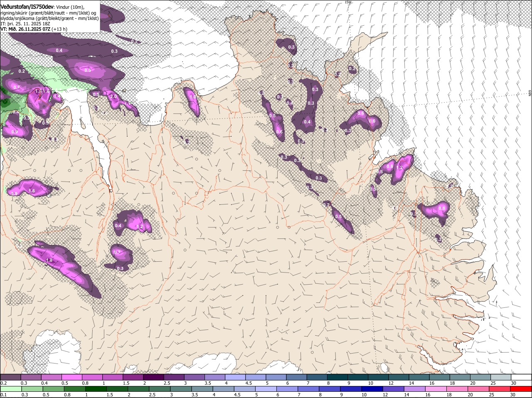Select upper scale swatch between 8 and 9
This screenshot has height=398, width=532.
pyautogui.click(x=337, y=377)
